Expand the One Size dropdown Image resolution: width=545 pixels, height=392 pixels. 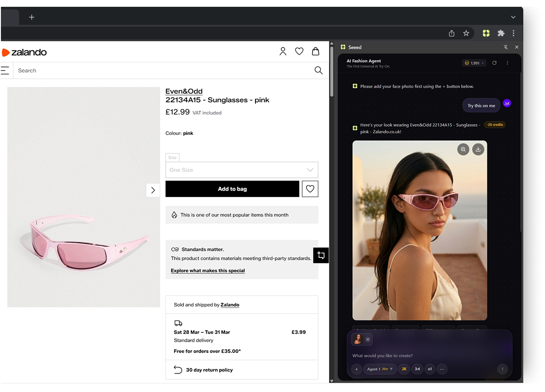241,170
